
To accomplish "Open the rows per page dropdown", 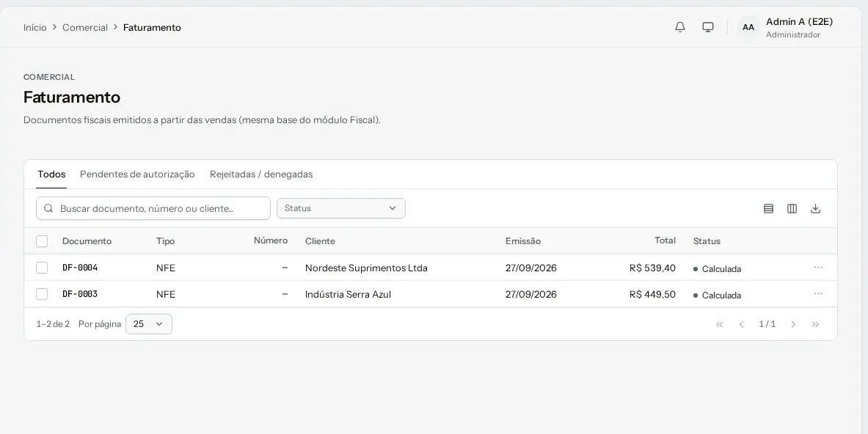I will [x=149, y=324].
